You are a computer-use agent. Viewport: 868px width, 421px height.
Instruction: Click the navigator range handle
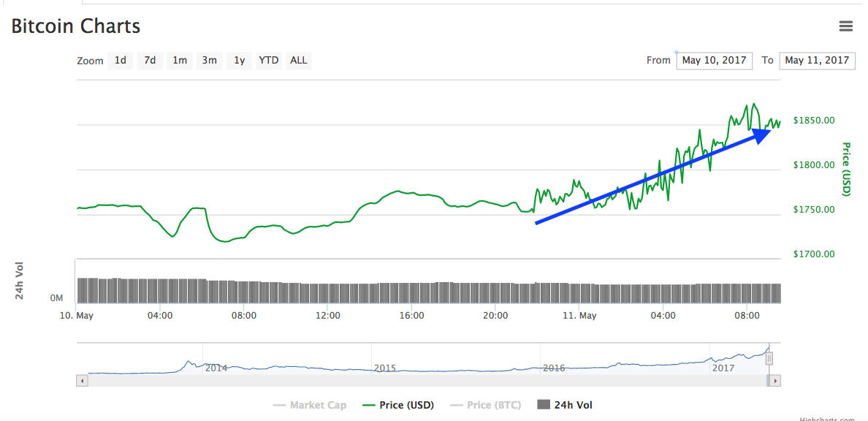[x=769, y=359]
